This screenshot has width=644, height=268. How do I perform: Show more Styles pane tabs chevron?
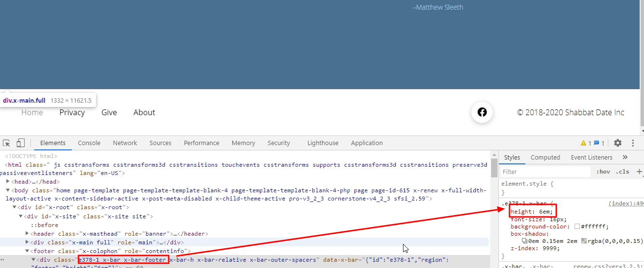pyautogui.click(x=625, y=157)
